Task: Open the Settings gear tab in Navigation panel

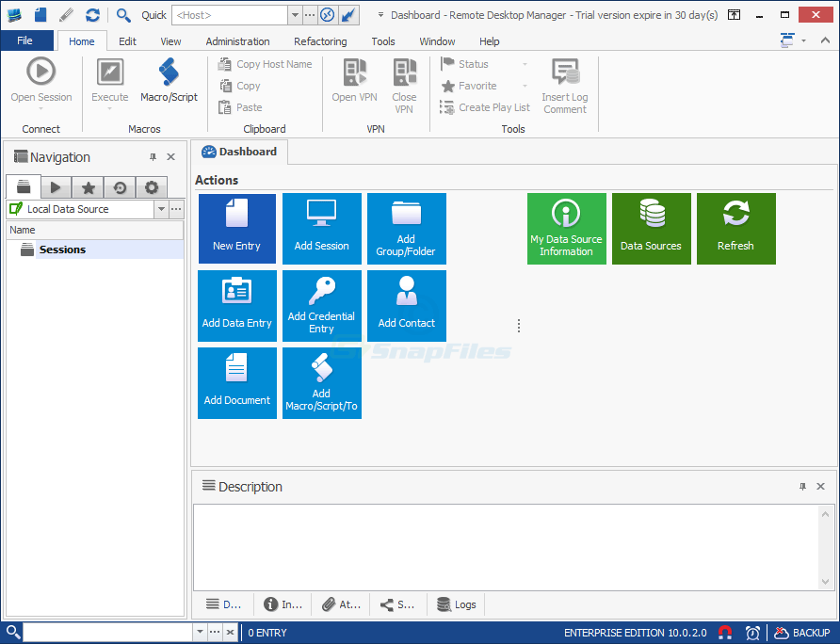Action: [x=151, y=186]
